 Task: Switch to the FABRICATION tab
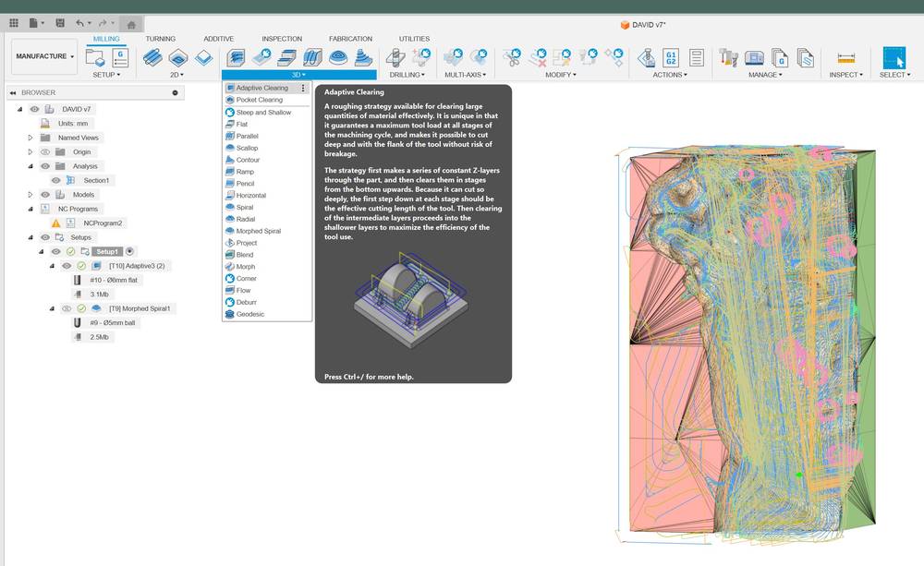click(350, 39)
